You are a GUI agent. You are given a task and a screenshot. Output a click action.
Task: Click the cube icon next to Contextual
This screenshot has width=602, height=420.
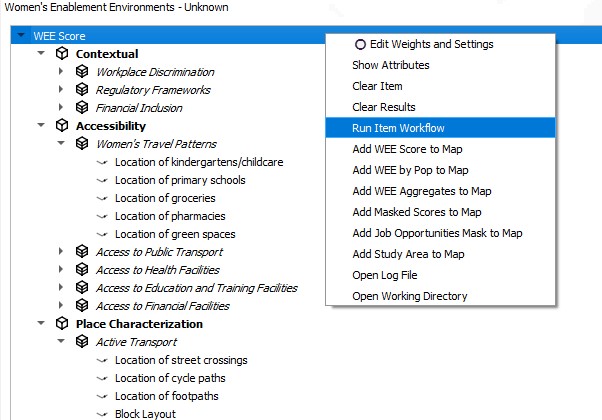(x=62, y=54)
